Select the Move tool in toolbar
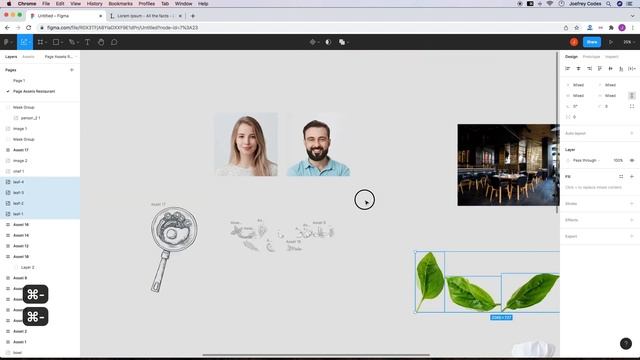Viewport: 640px width, 360px height. coord(23,42)
